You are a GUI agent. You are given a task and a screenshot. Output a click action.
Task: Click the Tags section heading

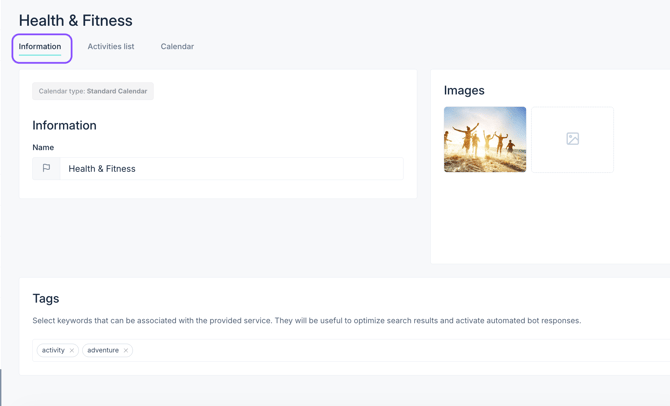coord(46,298)
